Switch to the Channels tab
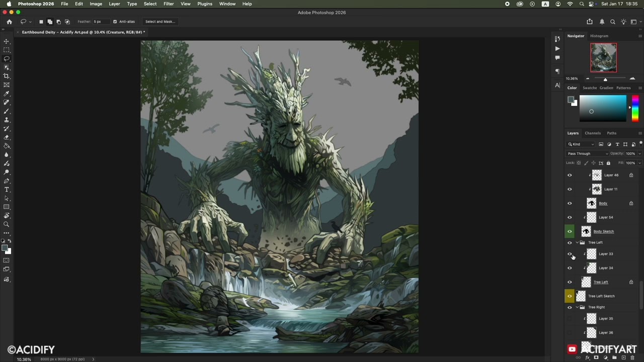This screenshot has width=644, height=362. pyautogui.click(x=593, y=133)
